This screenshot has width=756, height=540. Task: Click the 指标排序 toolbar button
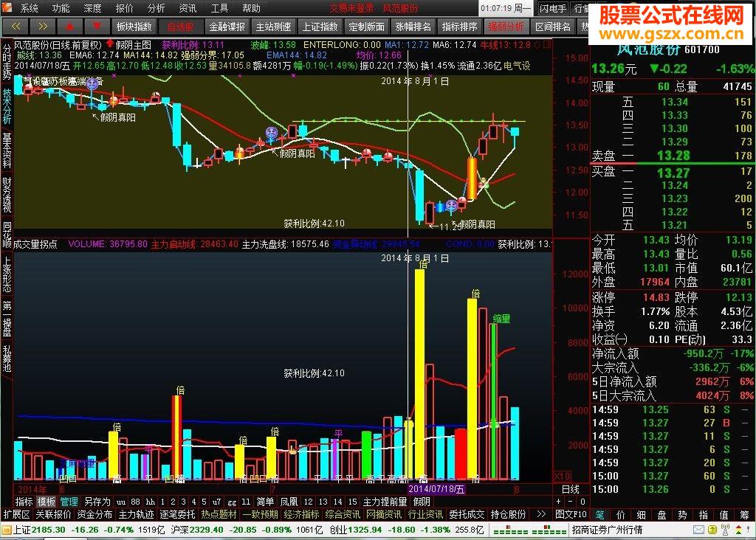pyautogui.click(x=459, y=27)
